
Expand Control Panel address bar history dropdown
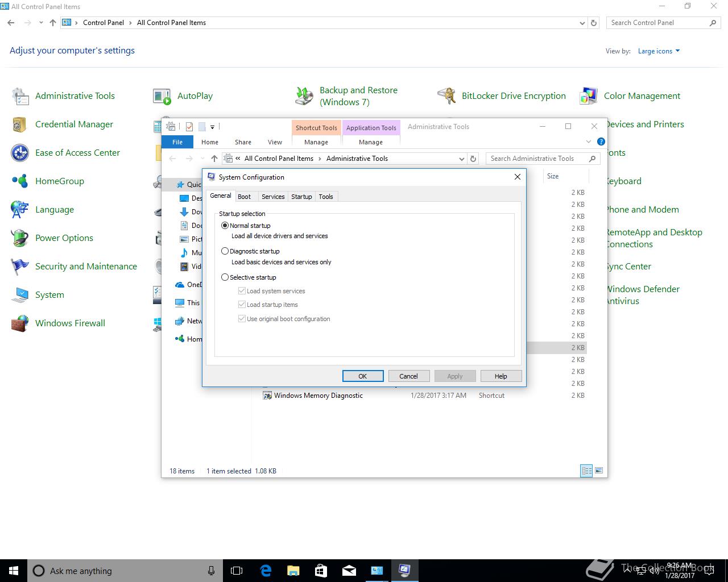pos(582,23)
